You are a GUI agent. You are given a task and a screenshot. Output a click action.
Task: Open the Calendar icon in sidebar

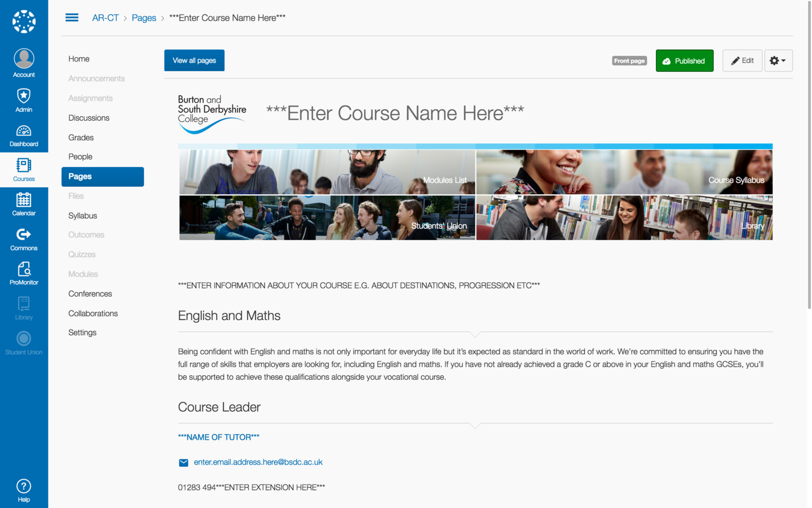(24, 200)
